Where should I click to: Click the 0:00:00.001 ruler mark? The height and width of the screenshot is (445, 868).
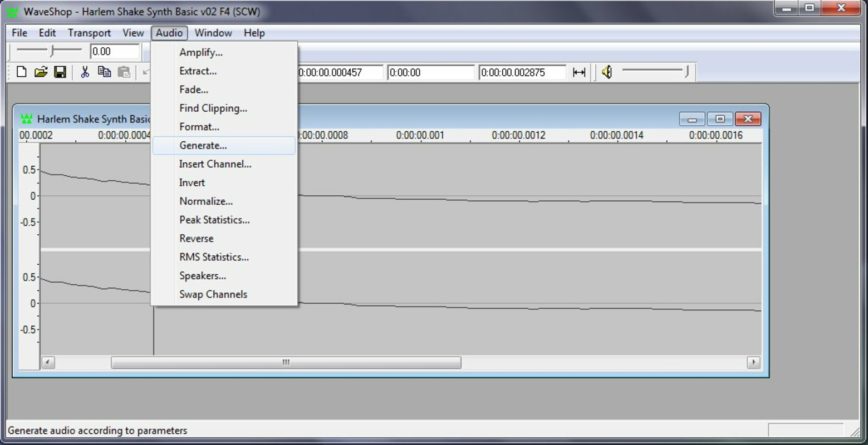[420, 135]
